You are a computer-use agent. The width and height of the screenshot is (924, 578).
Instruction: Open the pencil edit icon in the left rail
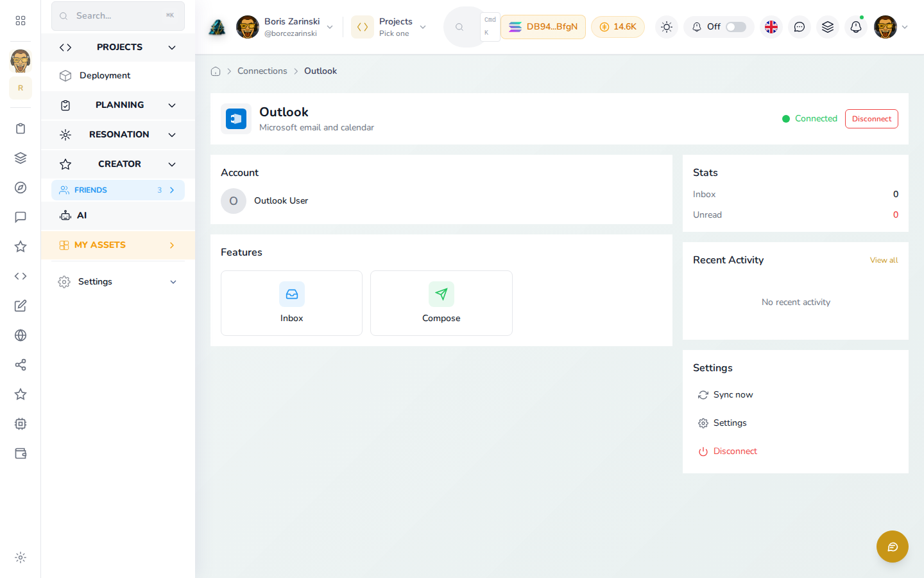click(x=21, y=306)
